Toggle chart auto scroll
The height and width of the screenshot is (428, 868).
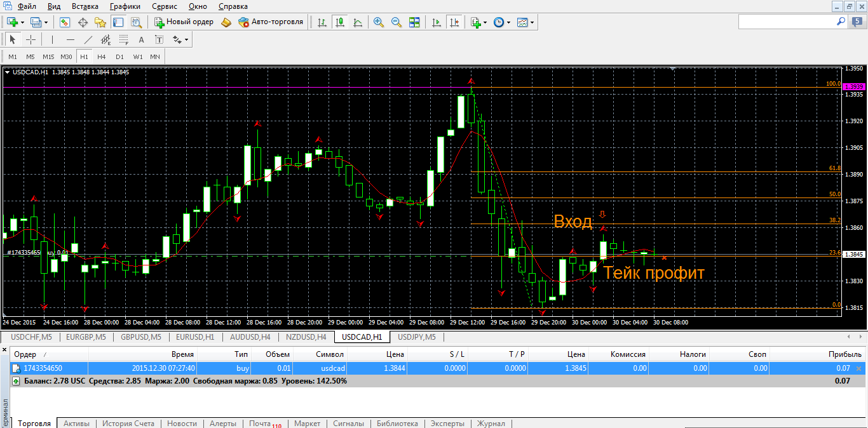437,22
